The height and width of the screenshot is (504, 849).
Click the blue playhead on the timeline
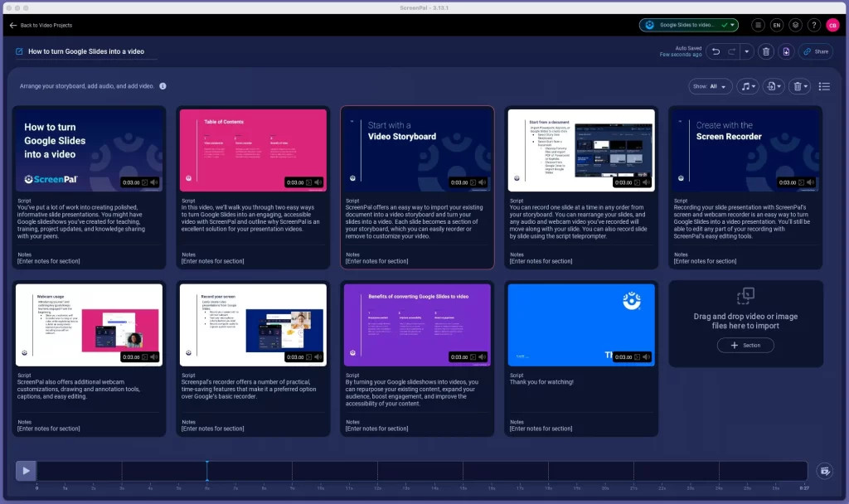206,470
